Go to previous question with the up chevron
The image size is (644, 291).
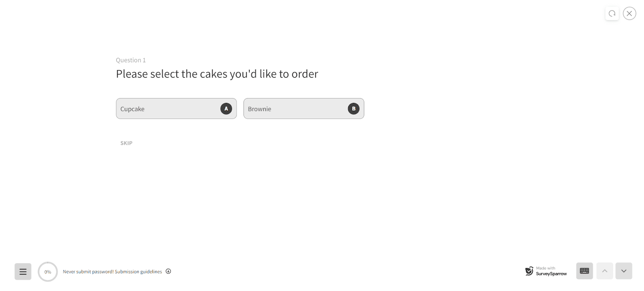click(605, 271)
